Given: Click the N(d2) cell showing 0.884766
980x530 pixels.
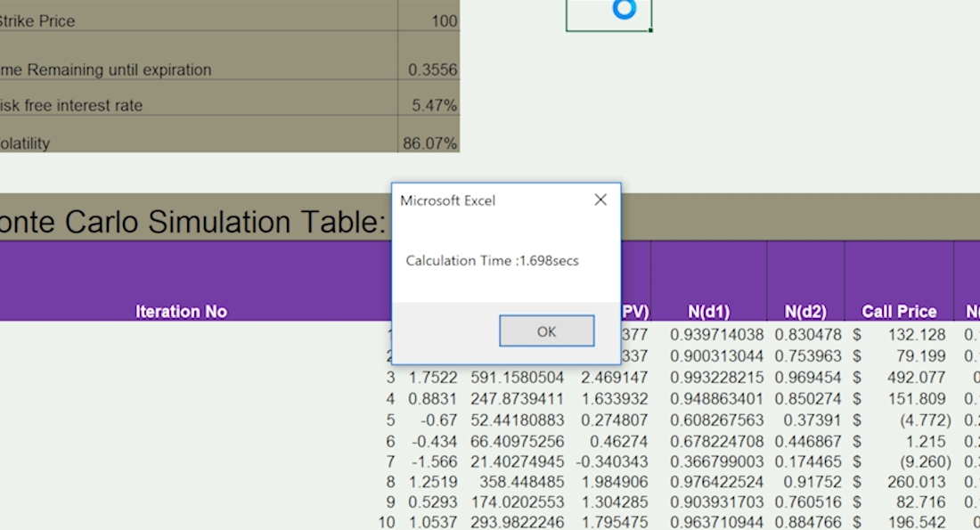Looking at the screenshot, I should [x=805, y=522].
